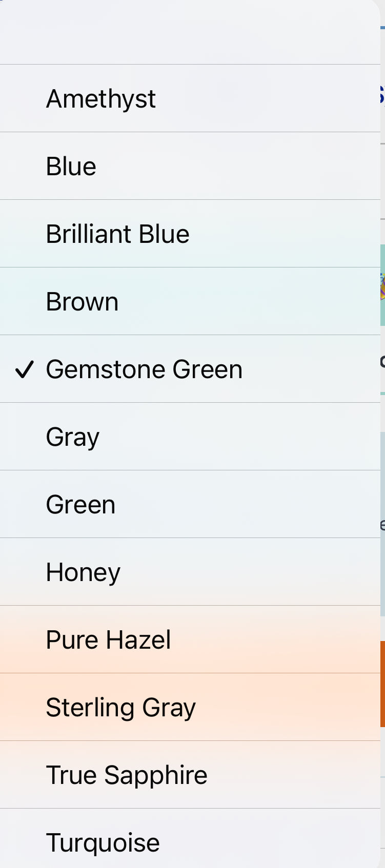The width and height of the screenshot is (385, 868).
Task: Click the partial blue heading text at top right
Action: pos(382,95)
